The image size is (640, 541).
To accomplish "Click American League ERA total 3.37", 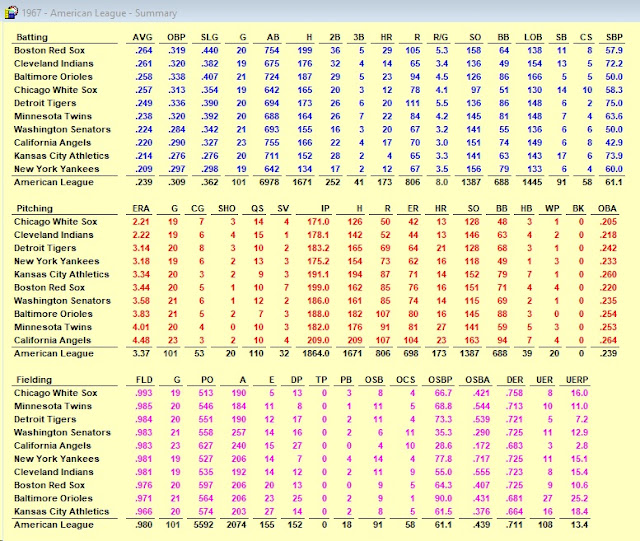I will (x=141, y=353).
